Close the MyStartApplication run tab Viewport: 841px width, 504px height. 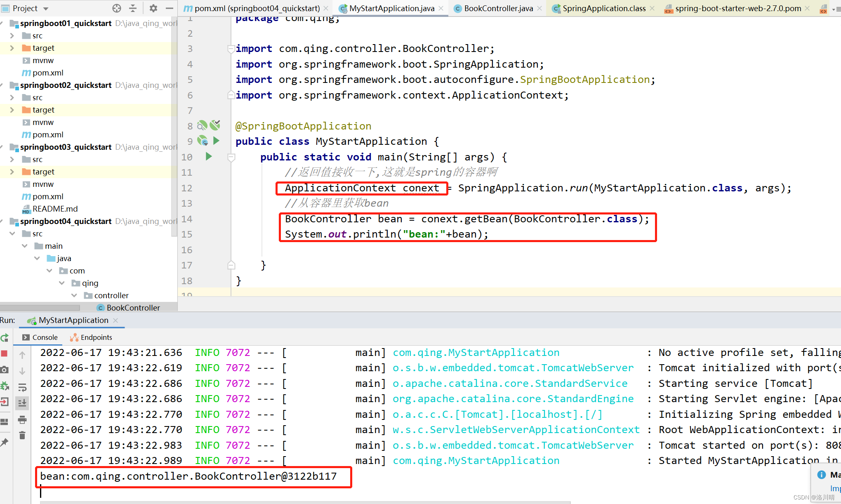(x=115, y=320)
